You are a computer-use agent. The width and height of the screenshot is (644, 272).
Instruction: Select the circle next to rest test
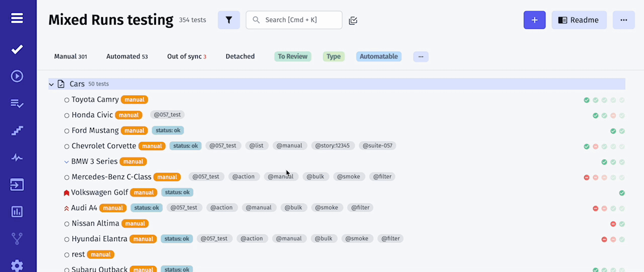(x=66, y=255)
